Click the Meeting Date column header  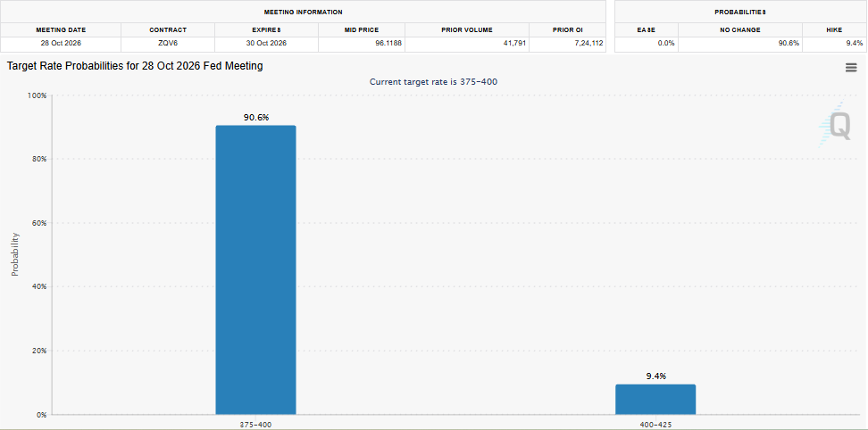61,29
